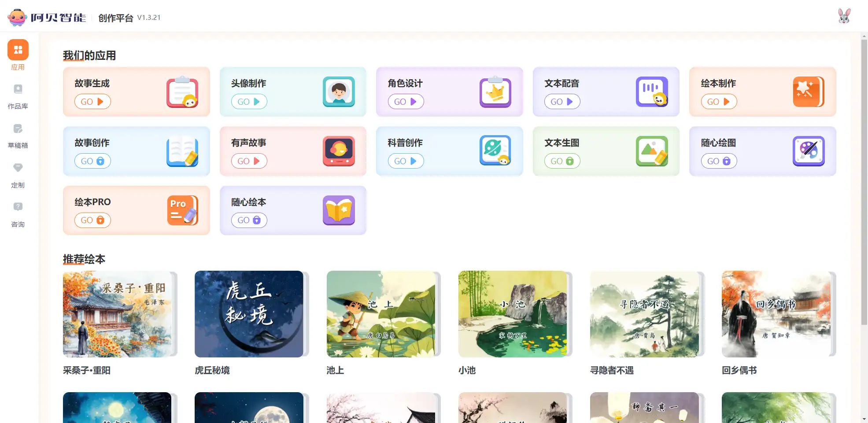Click the 虎丘秘境 title text
Image resolution: width=868 pixels, height=423 pixels.
tap(212, 371)
